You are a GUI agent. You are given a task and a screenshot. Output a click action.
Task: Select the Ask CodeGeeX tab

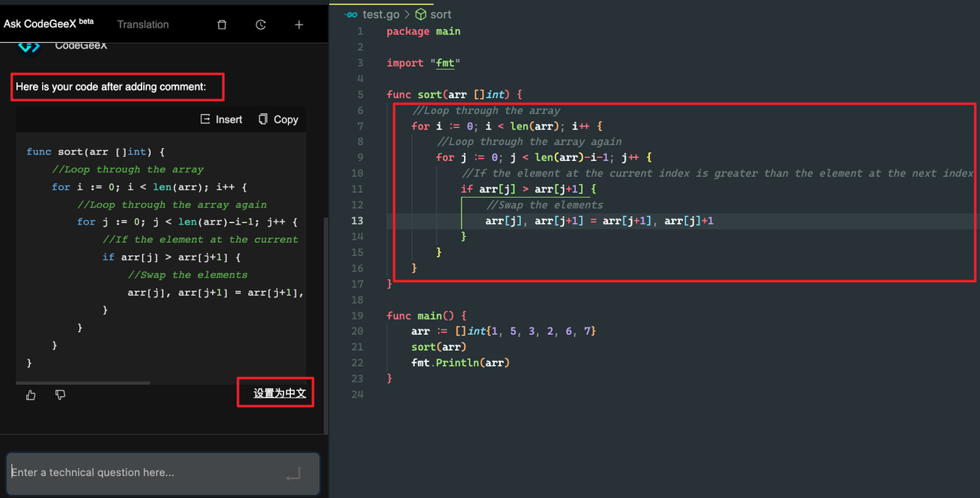47,24
